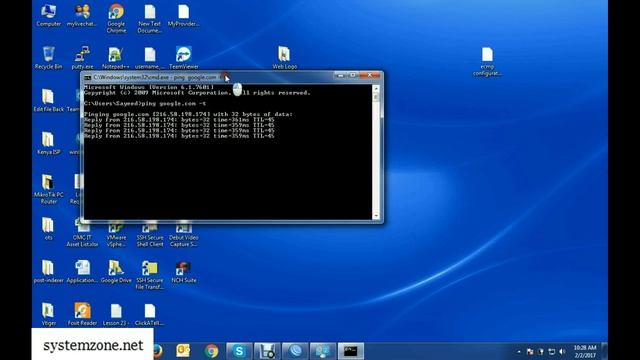The width and height of the screenshot is (640, 360).
Task: Select the ecmp configuration file icon
Action: coord(487,61)
